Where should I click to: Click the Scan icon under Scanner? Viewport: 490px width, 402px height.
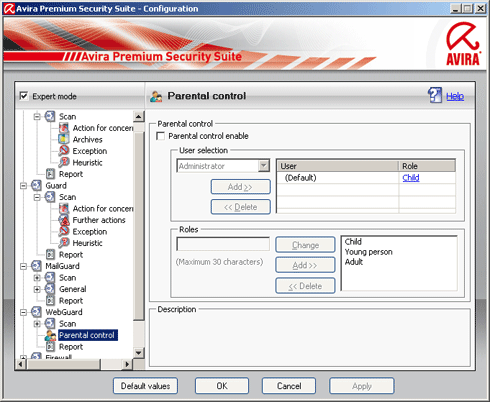50,116
